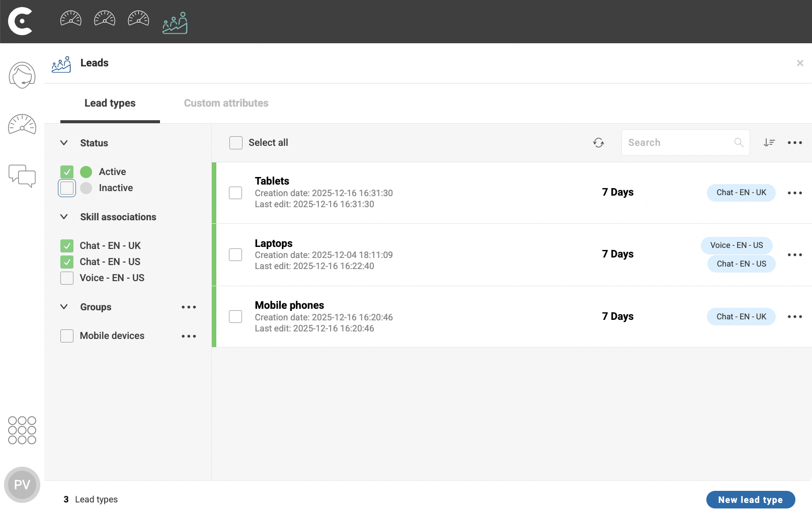Collapse the Status filter section
Screen dimensions: 812x517
tap(64, 143)
